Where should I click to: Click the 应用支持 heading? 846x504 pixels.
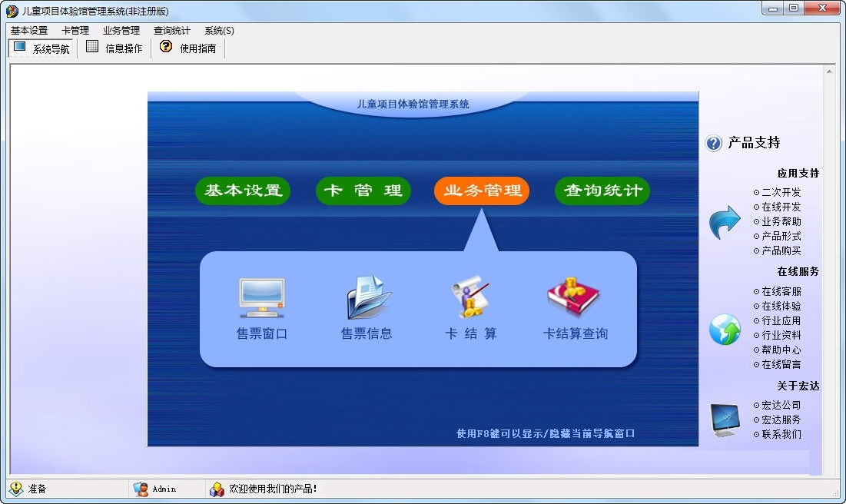tap(798, 173)
